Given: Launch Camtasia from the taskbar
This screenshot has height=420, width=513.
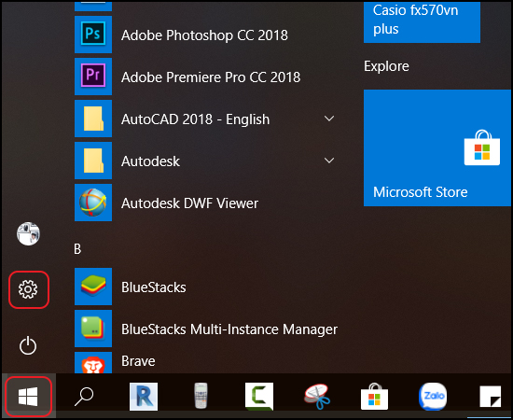Looking at the screenshot, I should pyautogui.click(x=259, y=397).
